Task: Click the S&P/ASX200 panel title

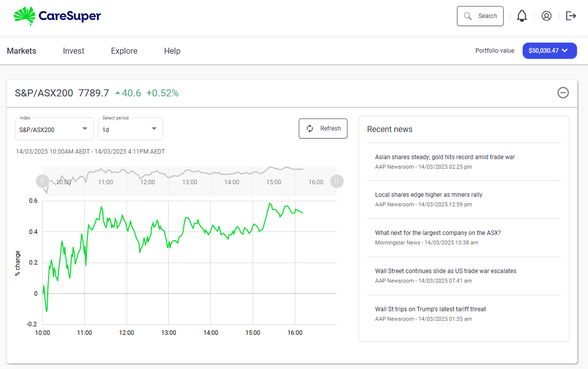Action: click(44, 93)
